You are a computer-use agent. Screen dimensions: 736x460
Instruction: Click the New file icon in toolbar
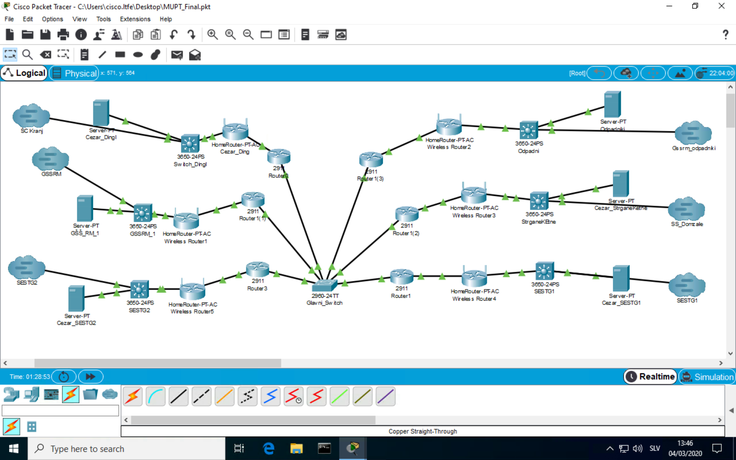point(10,35)
